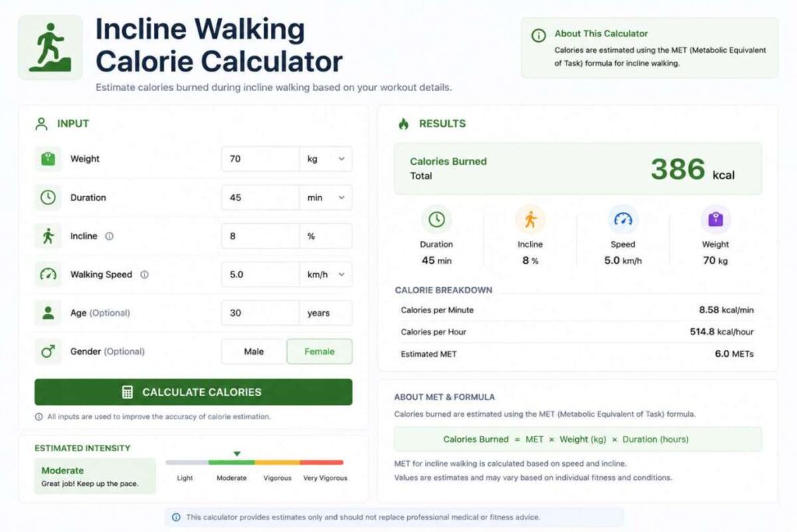Click the Age person icon

[x=47, y=313]
